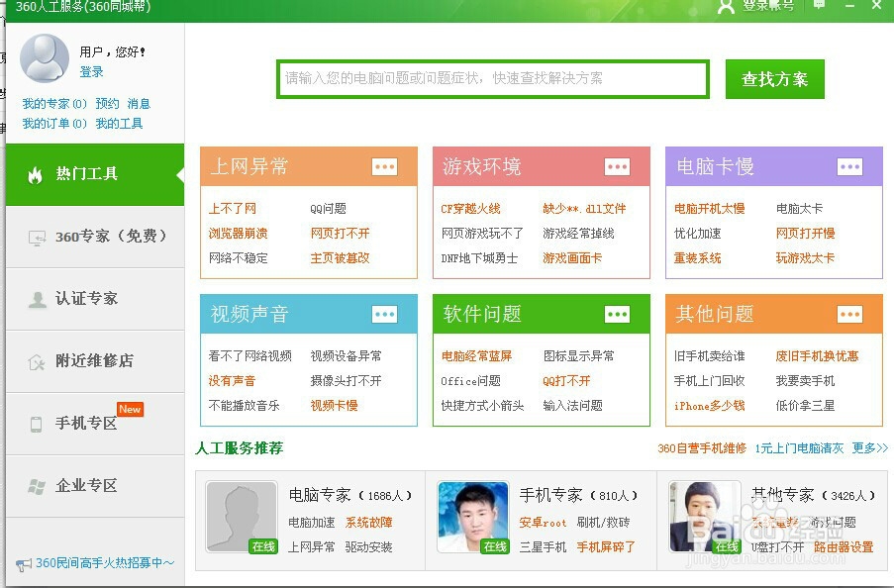
Task: Click the 登录账号 person icon in title bar
Action: click(x=726, y=8)
